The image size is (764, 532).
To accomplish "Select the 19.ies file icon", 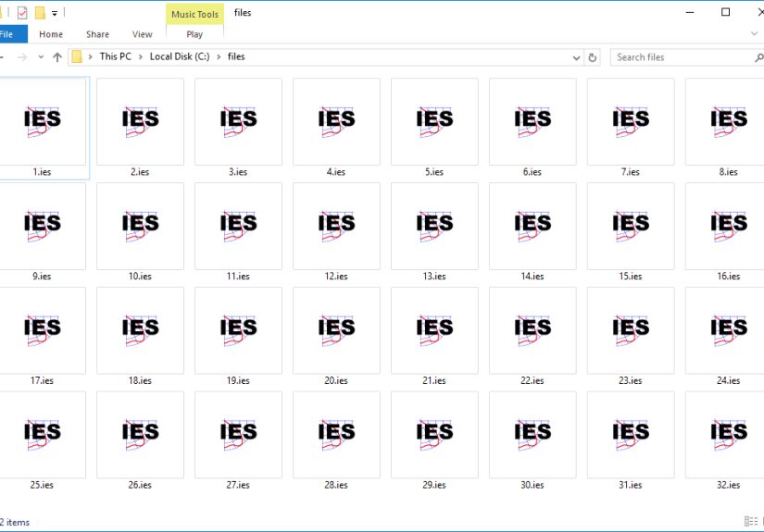I will pos(238,330).
